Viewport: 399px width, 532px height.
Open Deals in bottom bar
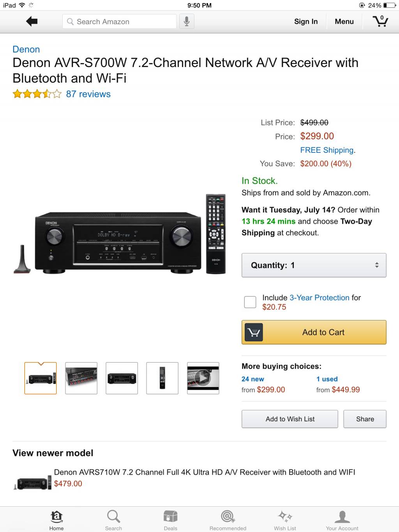coord(170,520)
